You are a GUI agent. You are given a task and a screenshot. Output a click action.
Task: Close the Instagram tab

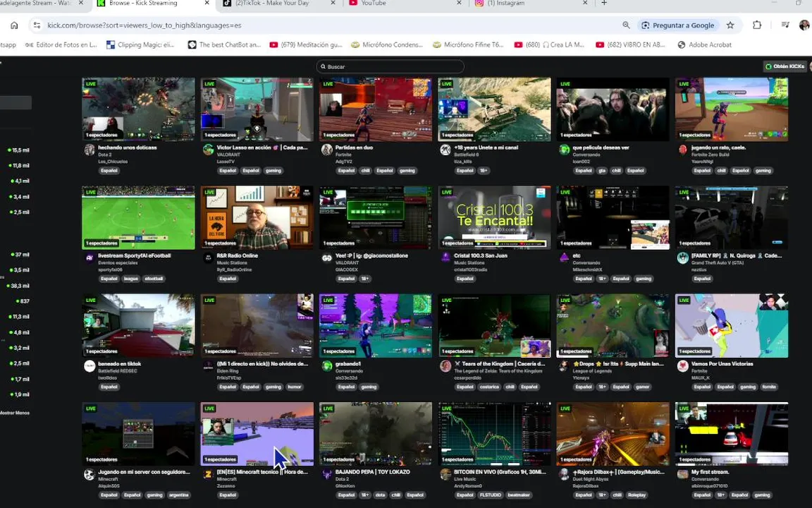pyautogui.click(x=585, y=3)
